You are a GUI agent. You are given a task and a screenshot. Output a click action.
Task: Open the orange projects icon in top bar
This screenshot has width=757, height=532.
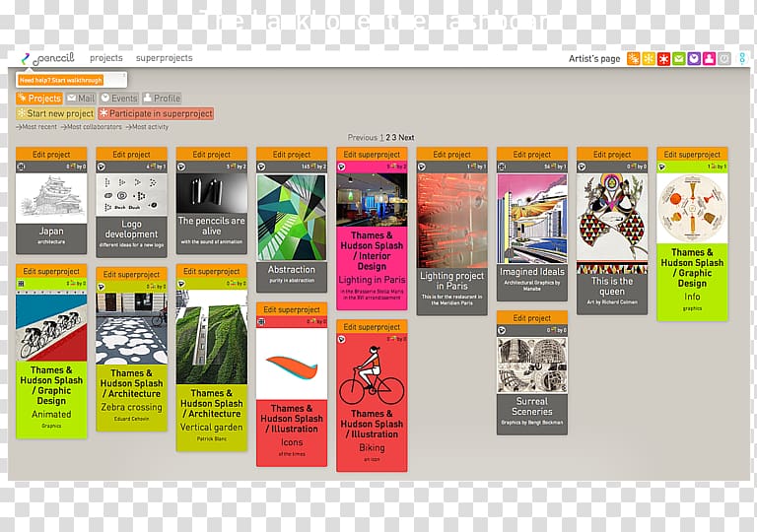tap(634, 59)
